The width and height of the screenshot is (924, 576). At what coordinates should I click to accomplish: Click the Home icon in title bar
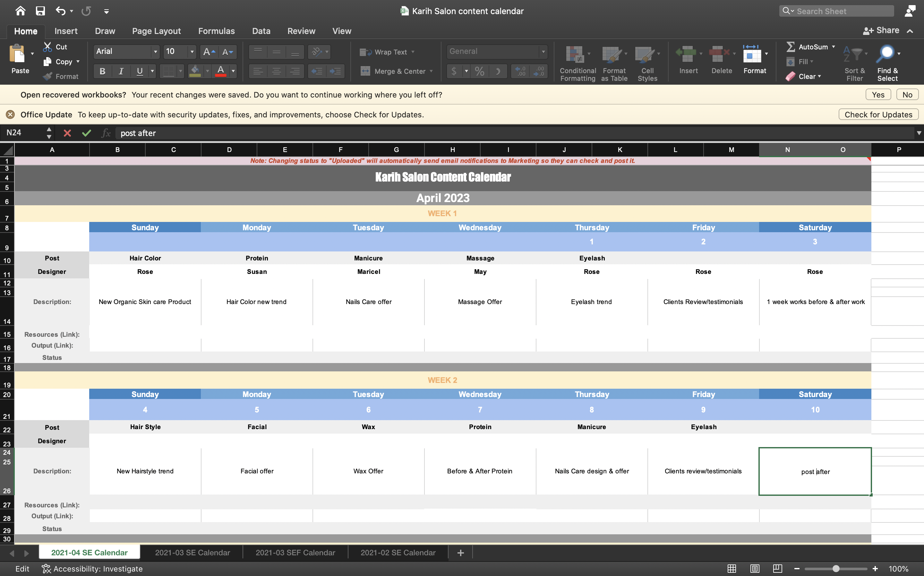point(20,11)
